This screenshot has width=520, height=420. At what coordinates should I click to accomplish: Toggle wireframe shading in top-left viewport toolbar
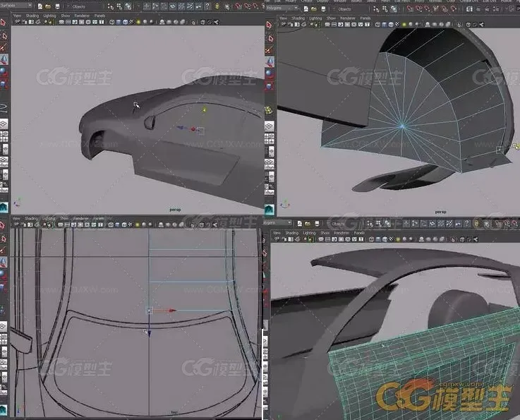point(111,22)
